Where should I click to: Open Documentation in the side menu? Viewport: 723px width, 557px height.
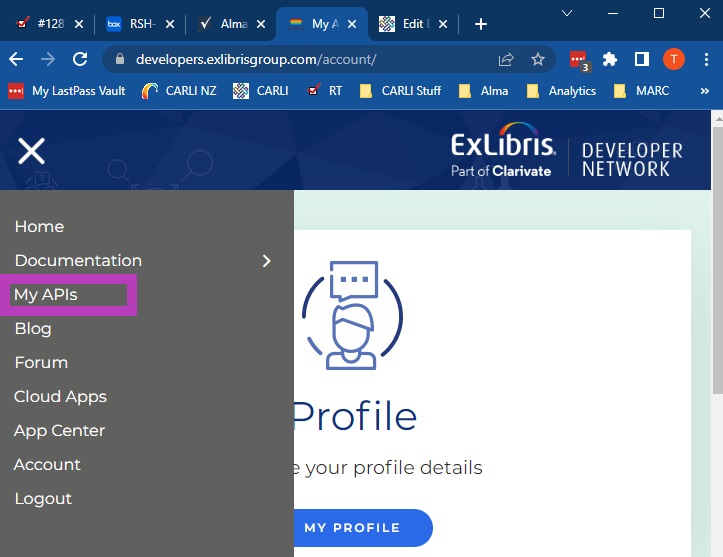click(78, 261)
